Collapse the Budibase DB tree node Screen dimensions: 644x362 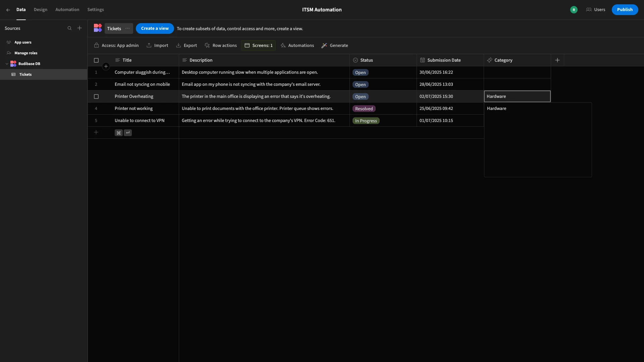(x=7, y=64)
